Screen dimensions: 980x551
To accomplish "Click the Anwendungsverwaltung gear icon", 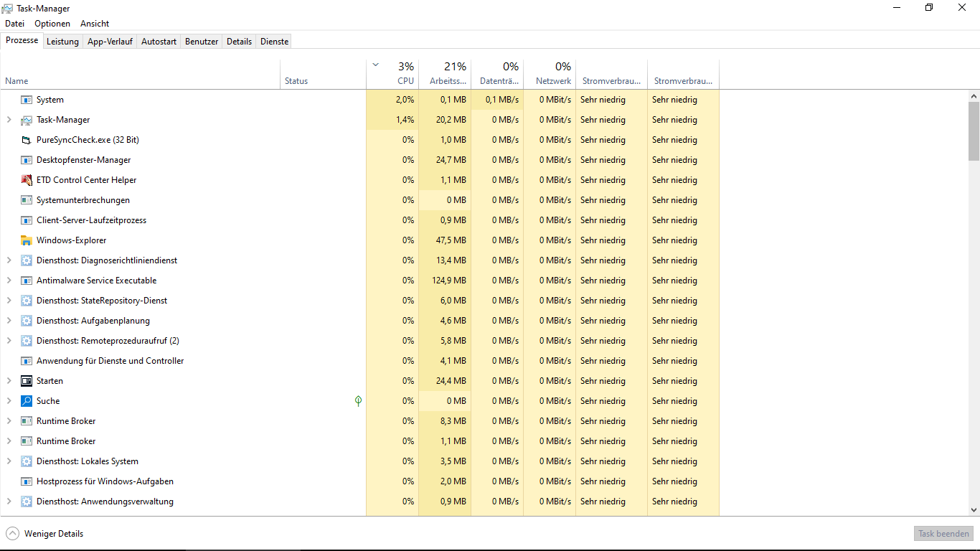I will click(x=27, y=501).
